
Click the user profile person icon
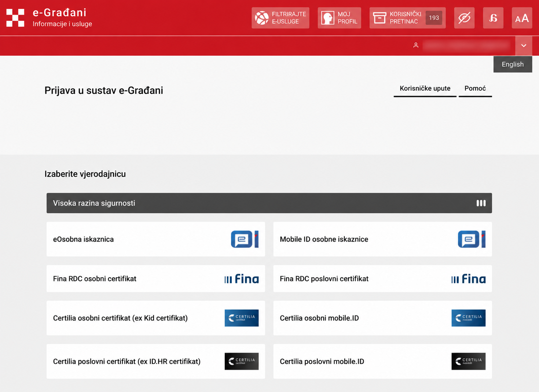tap(416, 45)
